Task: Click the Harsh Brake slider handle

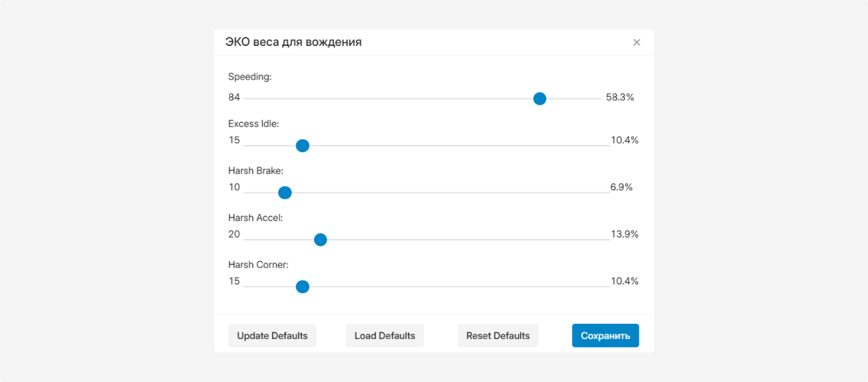Action: [x=285, y=192]
